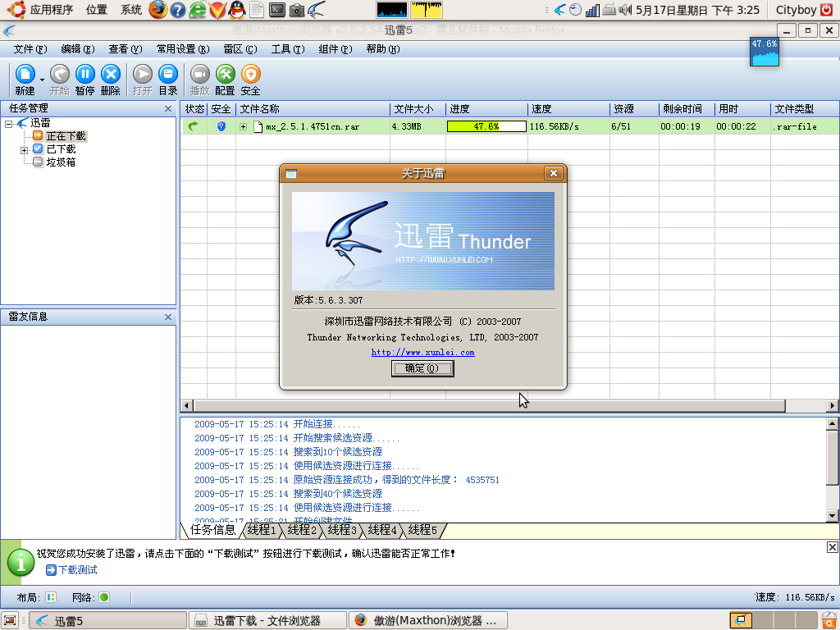Open the 配置 (Configure) toolbar icon
Image resolution: width=840 pixels, height=630 pixels.
pos(225,80)
